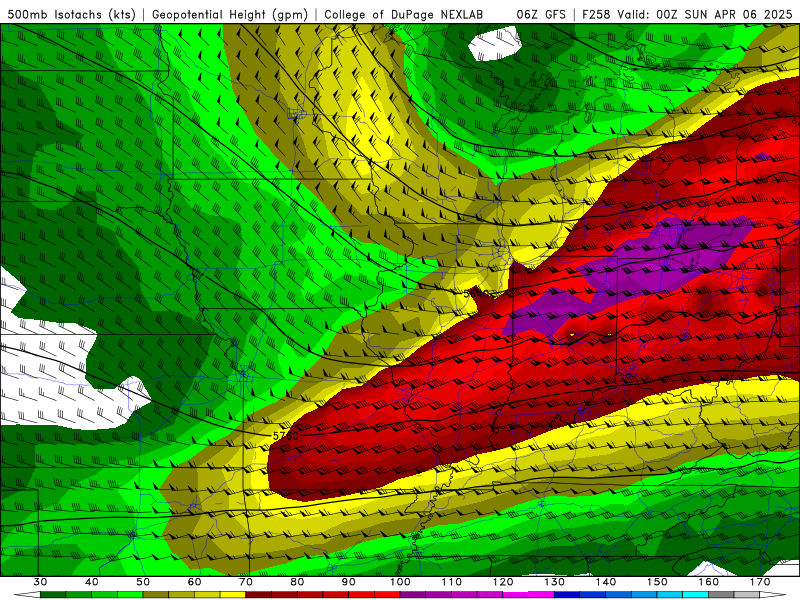Click the bright red swatch left of 100
The height and width of the screenshot is (600, 800).
(387, 595)
